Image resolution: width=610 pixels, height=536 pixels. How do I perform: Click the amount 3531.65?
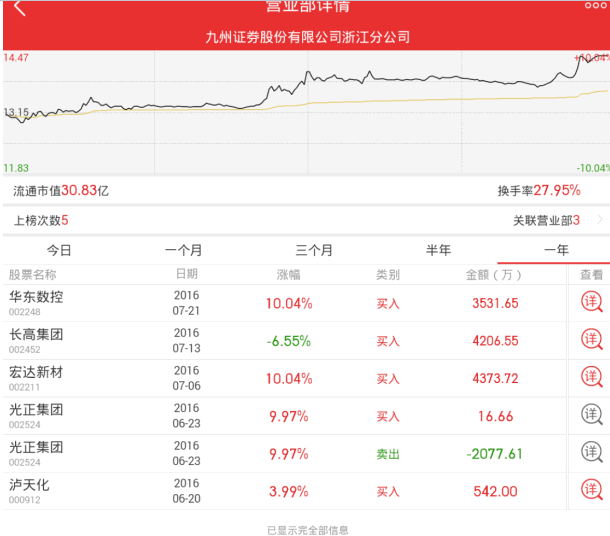495,303
